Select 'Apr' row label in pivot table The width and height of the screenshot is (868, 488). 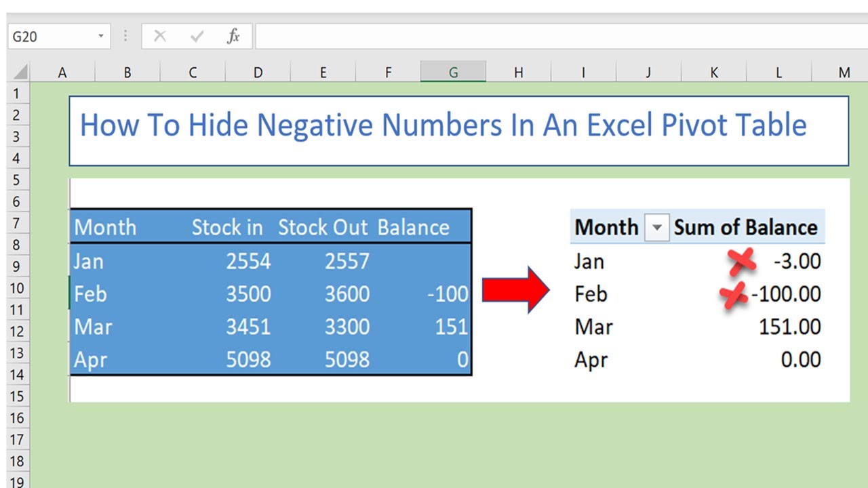click(x=591, y=360)
